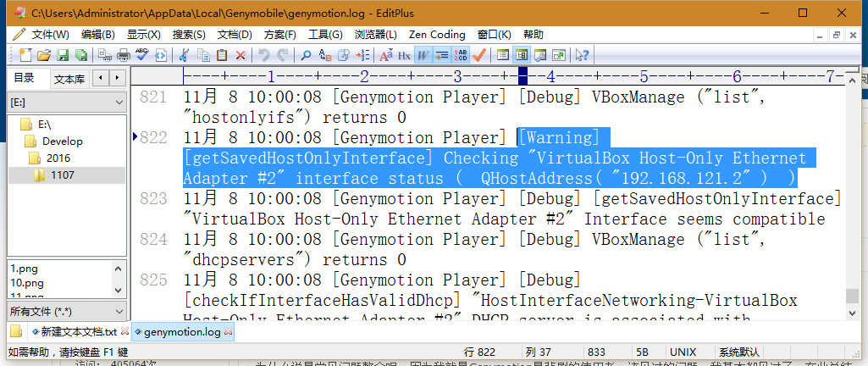This screenshot has width=868, height=366.
Task: Toggle Auto Indent
Action: pos(442,55)
